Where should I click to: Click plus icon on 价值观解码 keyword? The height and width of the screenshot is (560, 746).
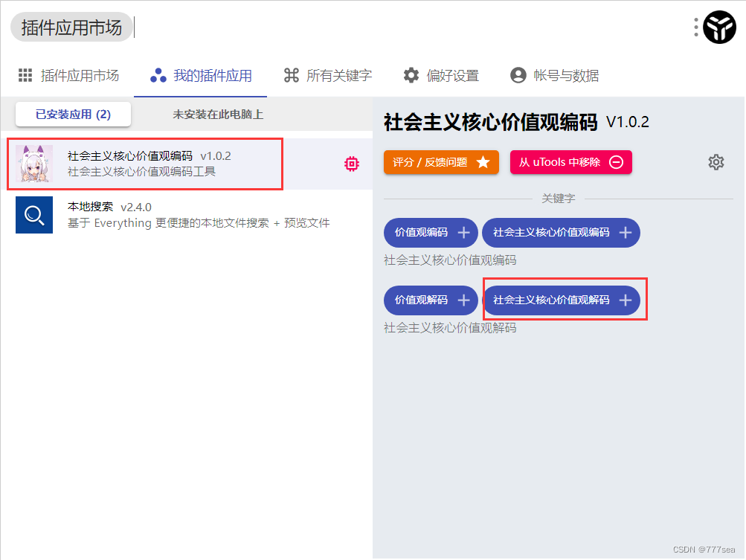point(463,300)
